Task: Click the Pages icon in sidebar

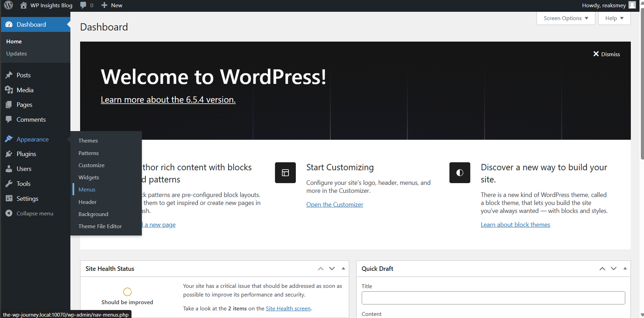Action: coord(9,105)
